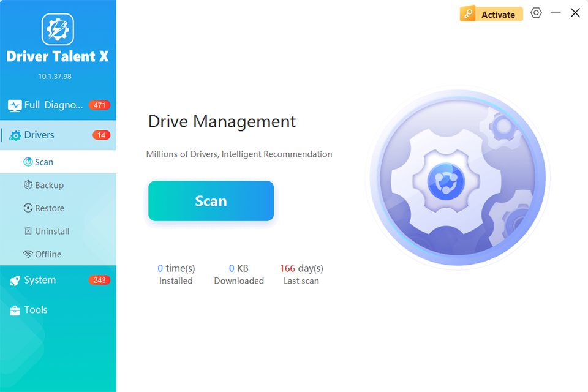Open Full Diagnosis monitor icon
The image size is (588, 392).
15,105
